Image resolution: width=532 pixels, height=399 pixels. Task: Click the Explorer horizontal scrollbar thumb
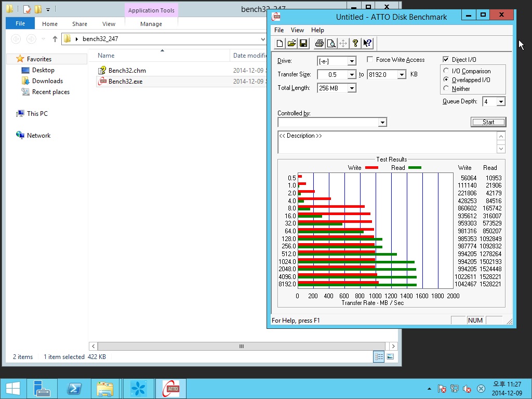(x=241, y=346)
